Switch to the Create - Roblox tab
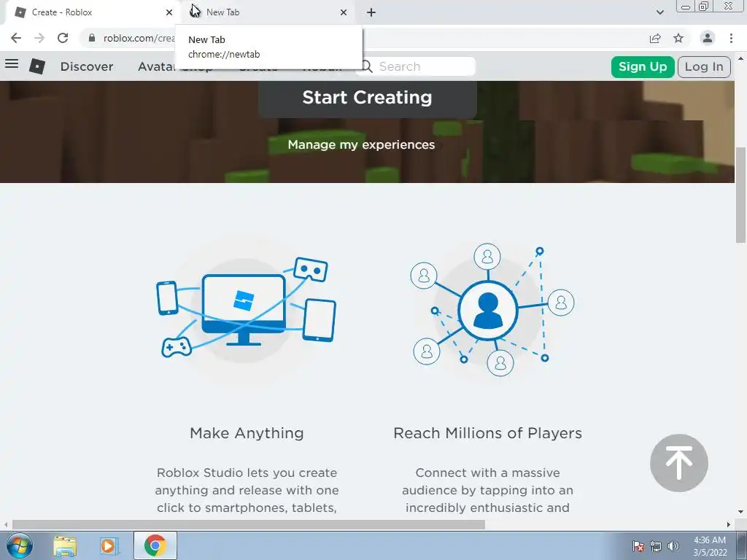This screenshot has width=747, height=560. click(90, 12)
